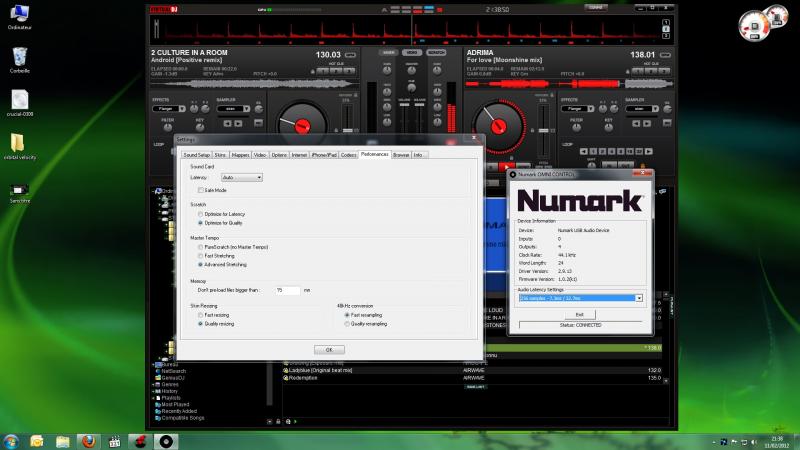Open the Audio Latency Settings dropdown in Numark
This screenshot has width=800, height=450.
coord(580,298)
